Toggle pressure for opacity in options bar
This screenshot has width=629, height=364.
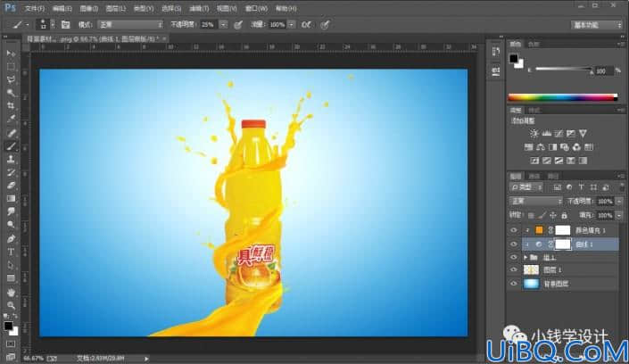238,25
